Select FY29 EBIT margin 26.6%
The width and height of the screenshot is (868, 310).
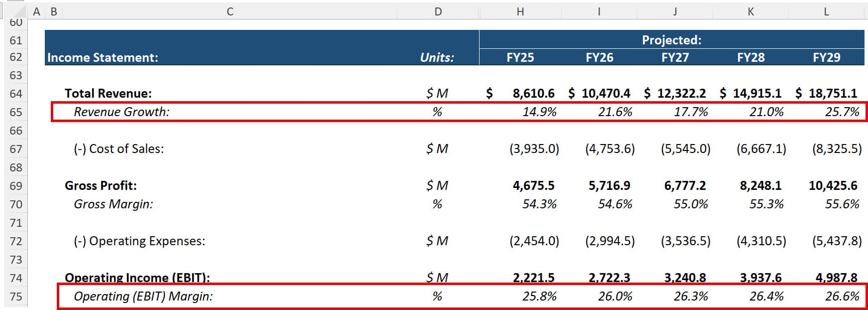[842, 296]
